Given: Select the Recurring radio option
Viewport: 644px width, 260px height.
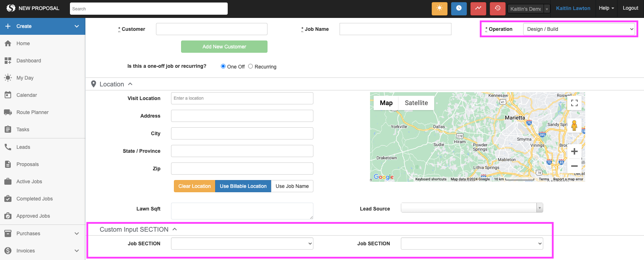Looking at the screenshot, I should (x=250, y=66).
